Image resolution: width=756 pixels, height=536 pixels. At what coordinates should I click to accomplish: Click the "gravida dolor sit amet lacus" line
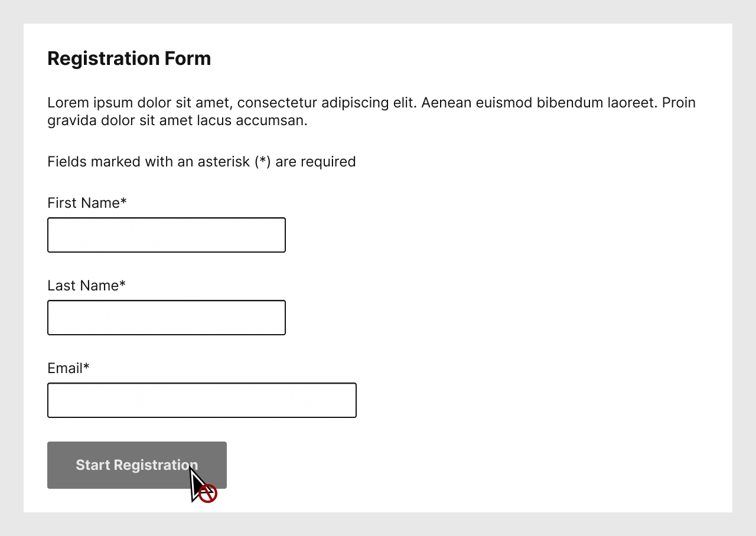pos(177,120)
